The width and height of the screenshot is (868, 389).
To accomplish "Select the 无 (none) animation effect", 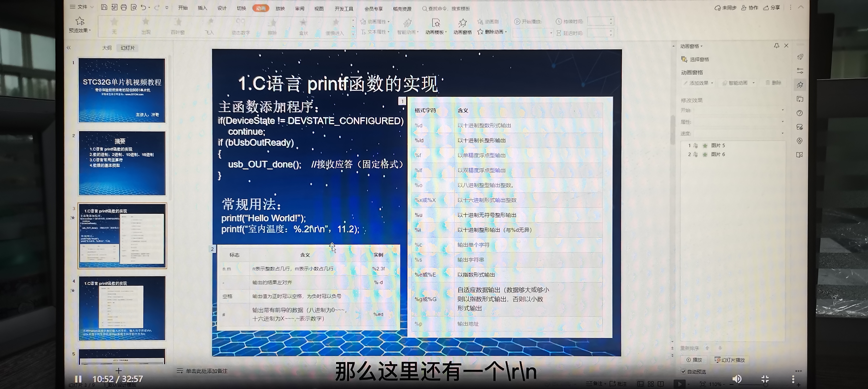I will coord(114,26).
